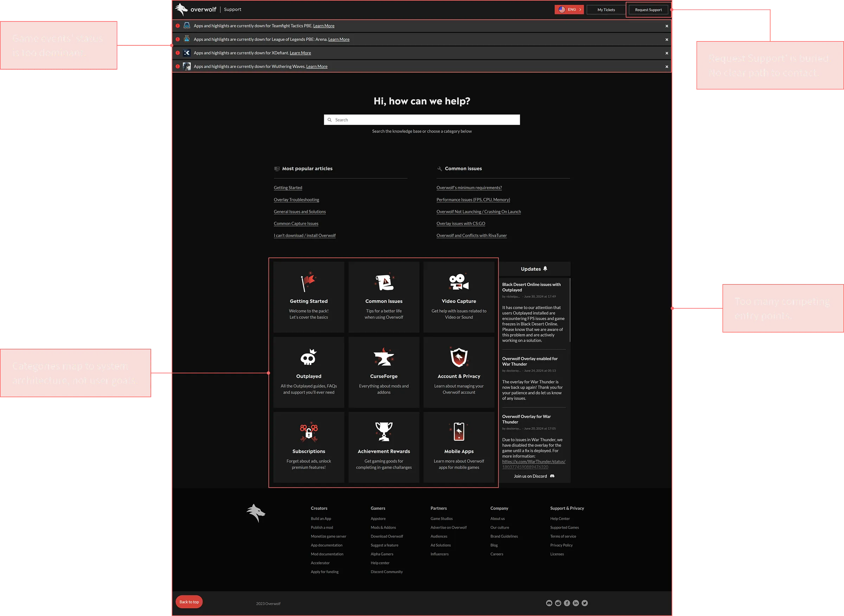844x616 pixels.
Task: Open Overlay issues with CS:GO article
Action: click(461, 223)
